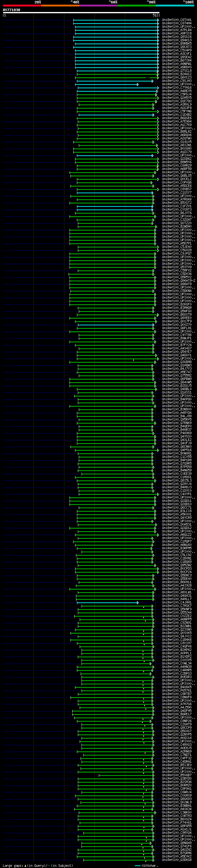Image resolution: width=197 pixels, height=868 pixels.
Task: Select the UniRef100_C3WKG0 entry
Action: [177, 812]
